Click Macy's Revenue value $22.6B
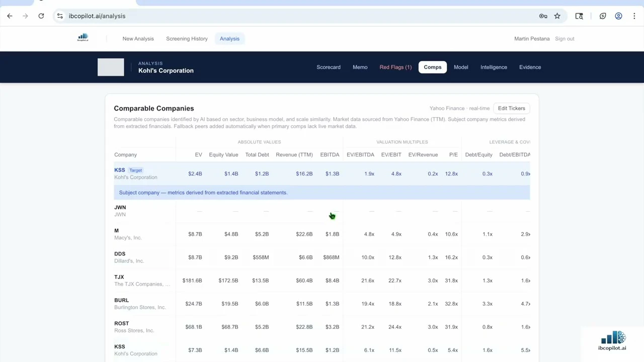This screenshot has width=644, height=362. point(304,234)
